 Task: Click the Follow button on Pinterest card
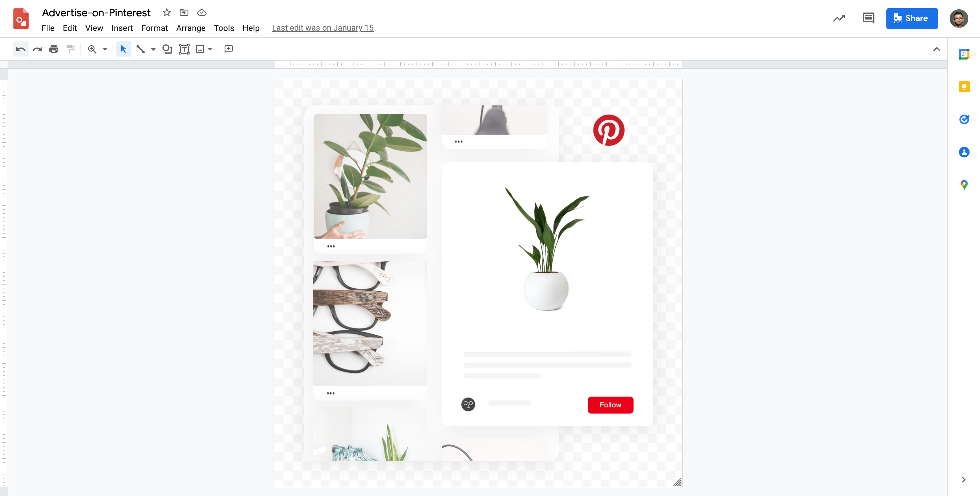[x=610, y=405]
